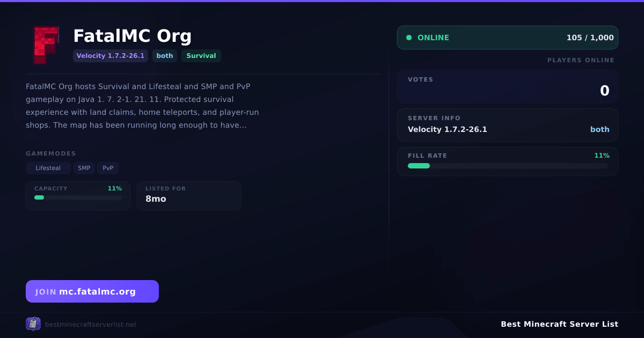Click the 'LISTED FOR' label
The width and height of the screenshot is (644, 338).
[x=166, y=189]
